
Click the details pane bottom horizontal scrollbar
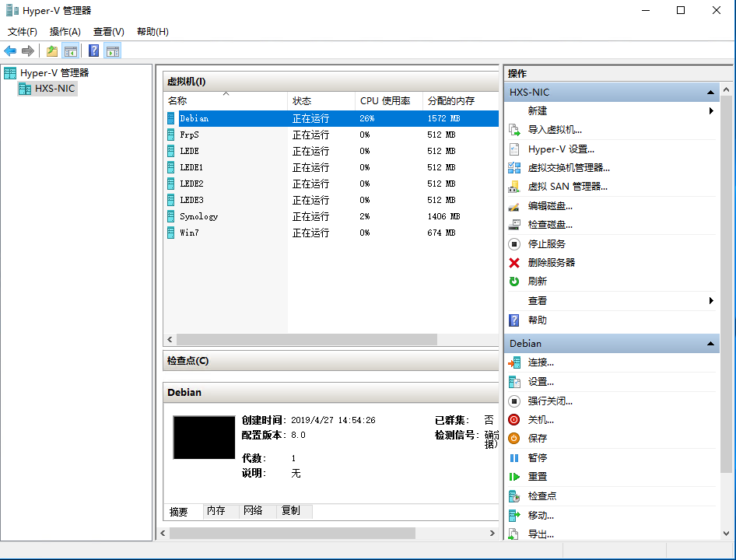293,534
